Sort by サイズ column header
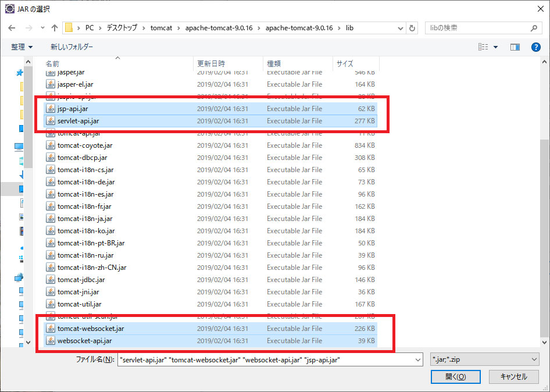The height and width of the screenshot is (392, 550). point(356,63)
